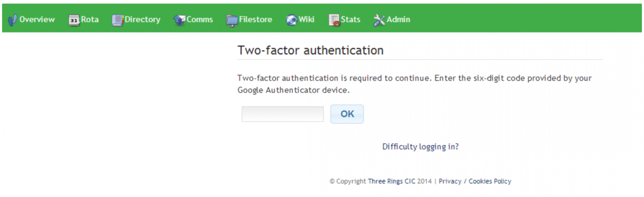The image size is (644, 197).
Task: Click the Filestore monitor icon
Action: point(232,20)
